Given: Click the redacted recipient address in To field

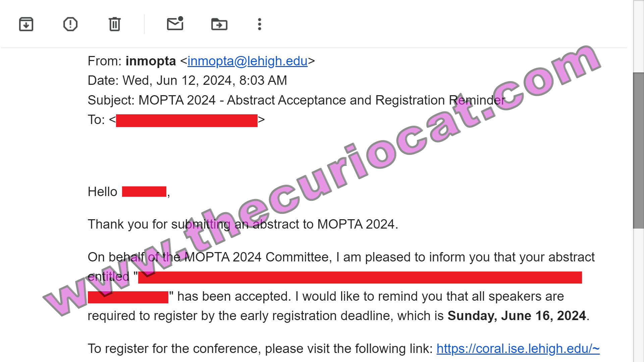Looking at the screenshot, I should click(187, 120).
